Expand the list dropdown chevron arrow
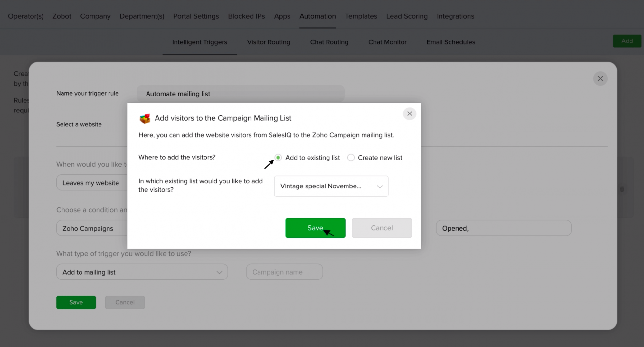This screenshot has height=347, width=644. pyautogui.click(x=380, y=187)
